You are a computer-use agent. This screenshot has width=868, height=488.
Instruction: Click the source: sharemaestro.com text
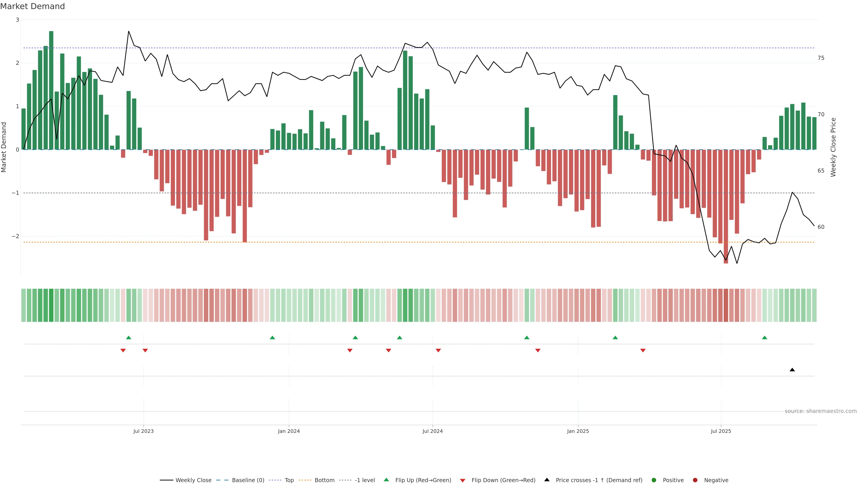pos(821,411)
